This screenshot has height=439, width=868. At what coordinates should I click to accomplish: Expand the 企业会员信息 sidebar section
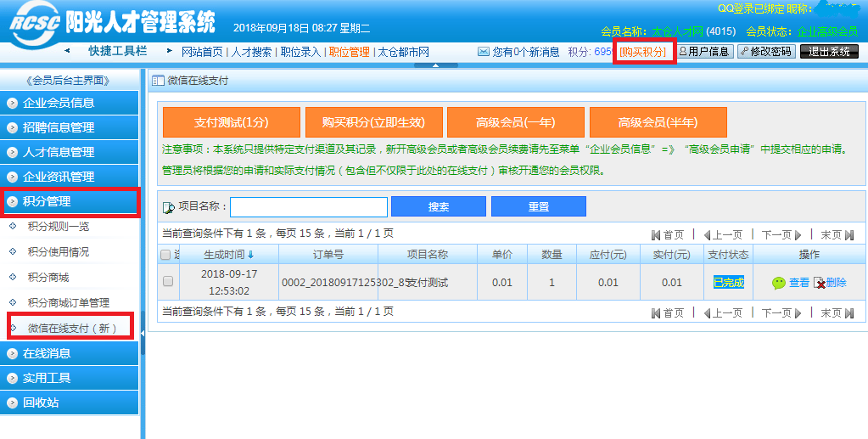tap(70, 104)
